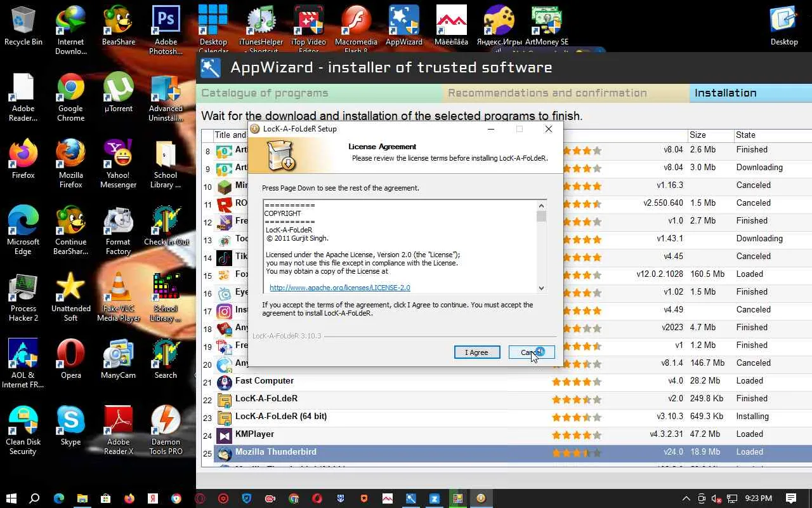Click the Яндекс.Игры desktop shortcut
812x508 pixels.
(499, 25)
